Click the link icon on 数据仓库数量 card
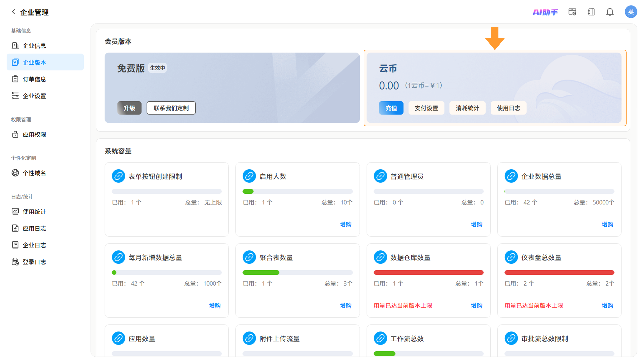Screen dimensions: 644x362 tap(380, 257)
